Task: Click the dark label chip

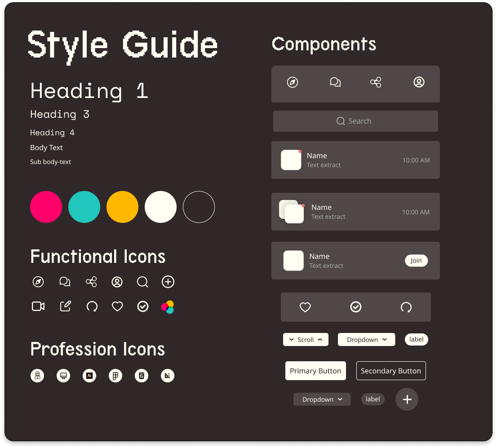Action: 373,399
